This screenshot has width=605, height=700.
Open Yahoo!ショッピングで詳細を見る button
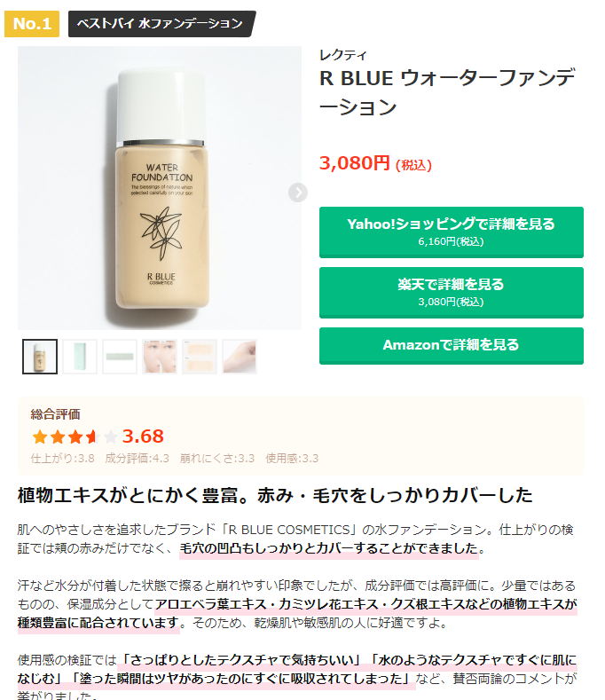click(451, 232)
